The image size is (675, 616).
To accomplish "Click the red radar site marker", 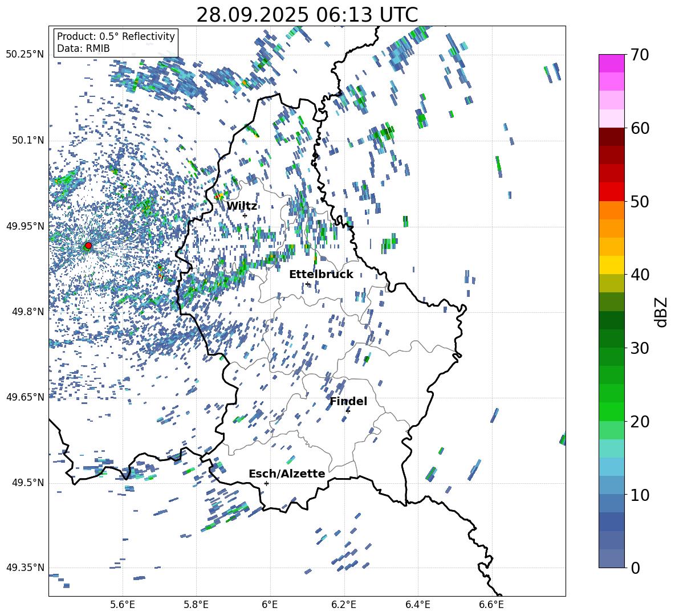I will [88, 246].
